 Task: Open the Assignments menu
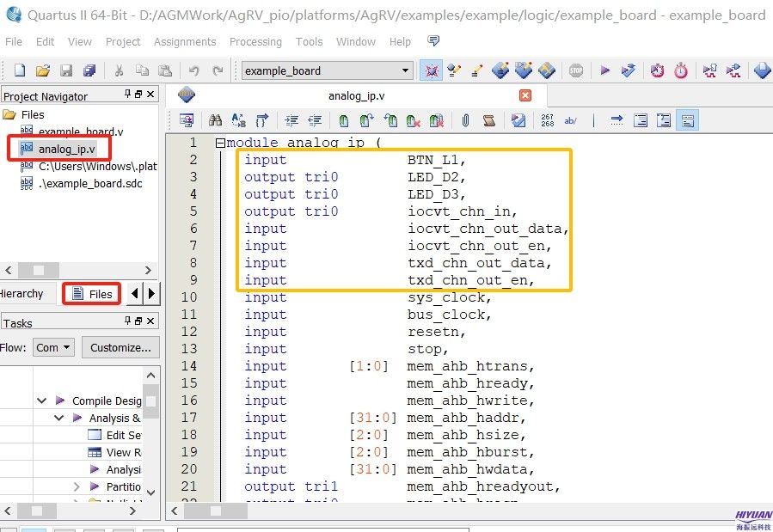185,41
